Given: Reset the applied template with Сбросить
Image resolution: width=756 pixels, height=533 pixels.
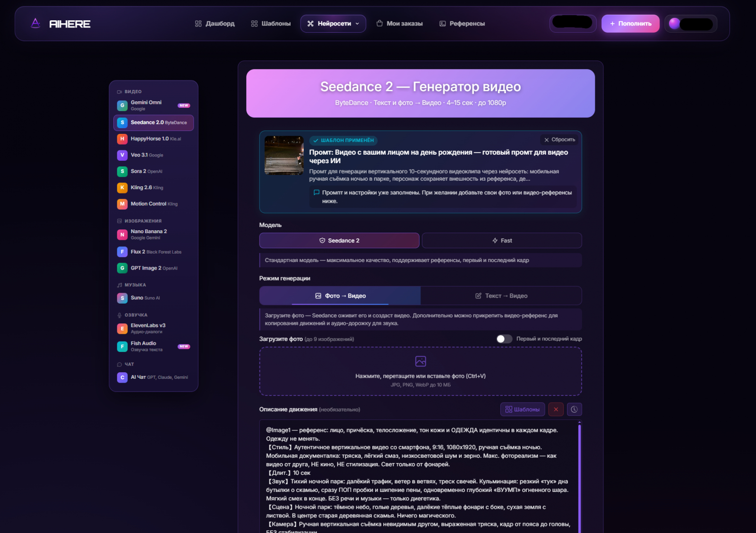Looking at the screenshot, I should (x=559, y=140).
